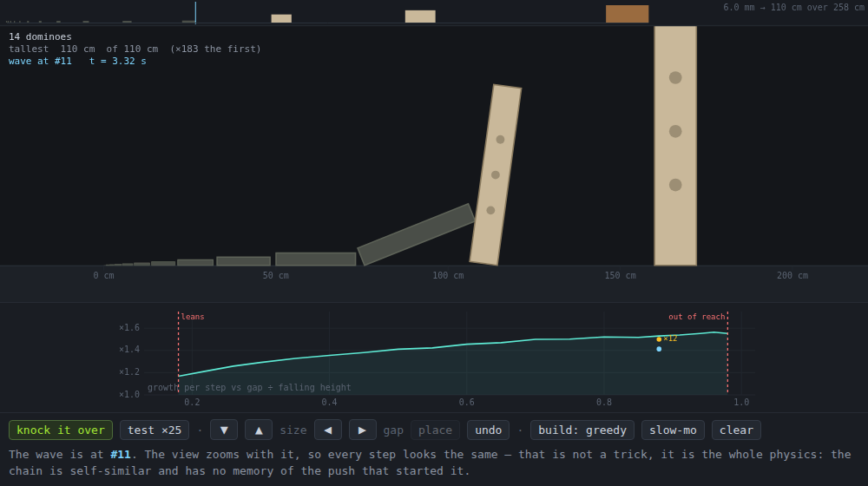The height and width of the screenshot is (486, 868).
Task: Toggle slow-mo playback
Action: (x=673, y=430)
